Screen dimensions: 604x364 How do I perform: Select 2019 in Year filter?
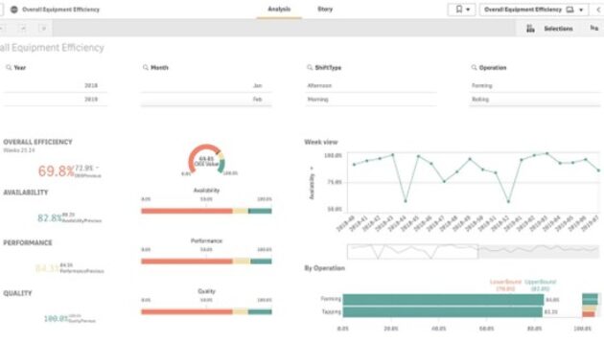tap(55, 100)
